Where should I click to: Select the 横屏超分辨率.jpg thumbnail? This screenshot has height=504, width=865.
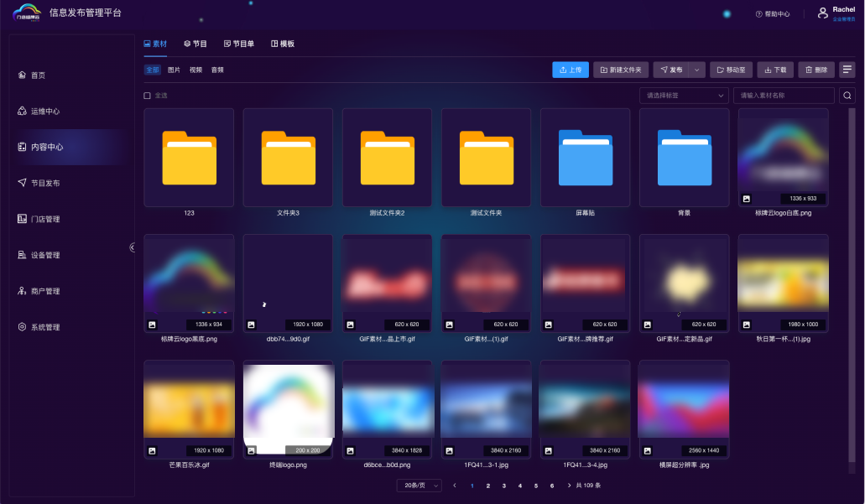tap(684, 409)
